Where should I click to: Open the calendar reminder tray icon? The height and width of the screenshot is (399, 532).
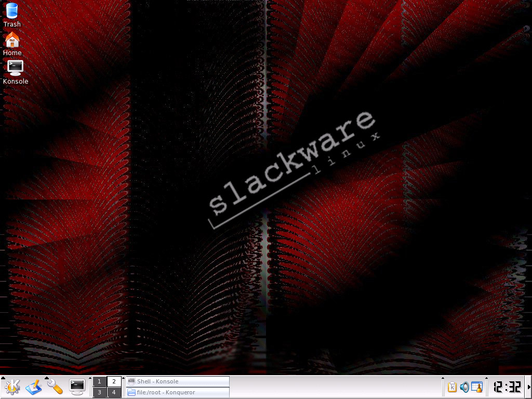(x=477, y=387)
